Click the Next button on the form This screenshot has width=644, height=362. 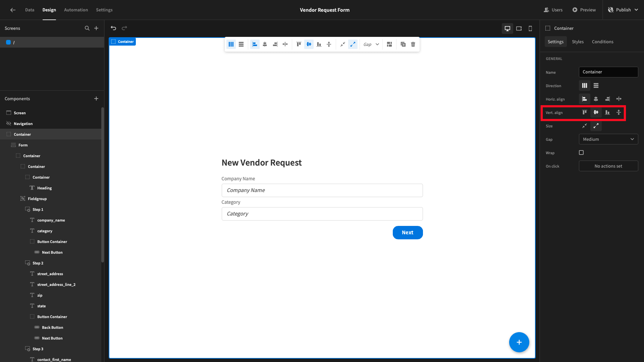click(x=408, y=232)
